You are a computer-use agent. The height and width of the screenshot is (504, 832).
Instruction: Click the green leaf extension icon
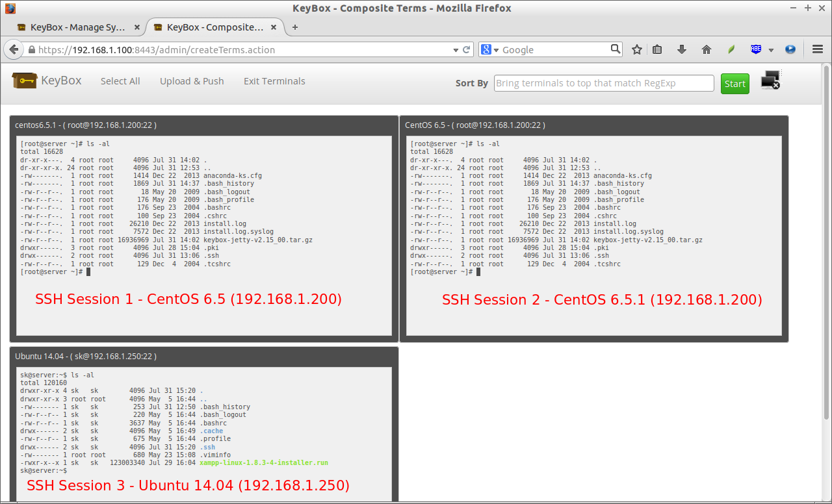point(731,49)
